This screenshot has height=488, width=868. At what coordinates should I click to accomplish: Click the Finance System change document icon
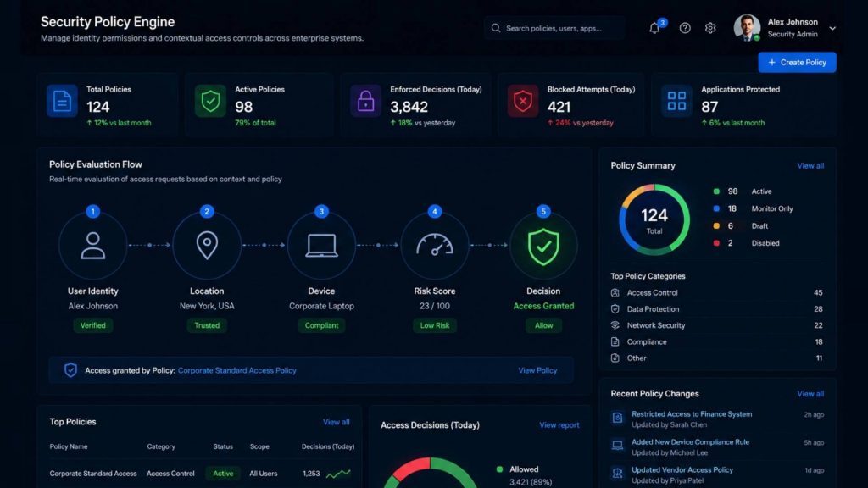(618, 418)
